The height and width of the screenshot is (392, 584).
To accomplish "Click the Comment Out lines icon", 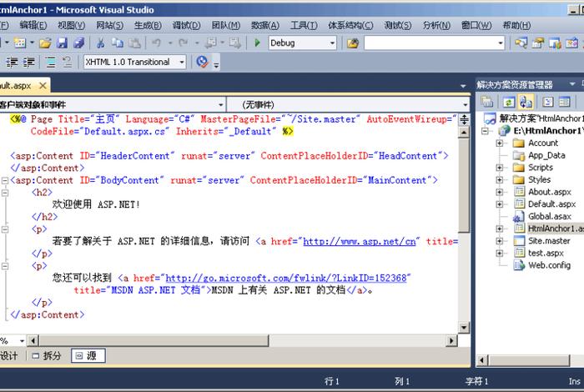I will [50, 62].
